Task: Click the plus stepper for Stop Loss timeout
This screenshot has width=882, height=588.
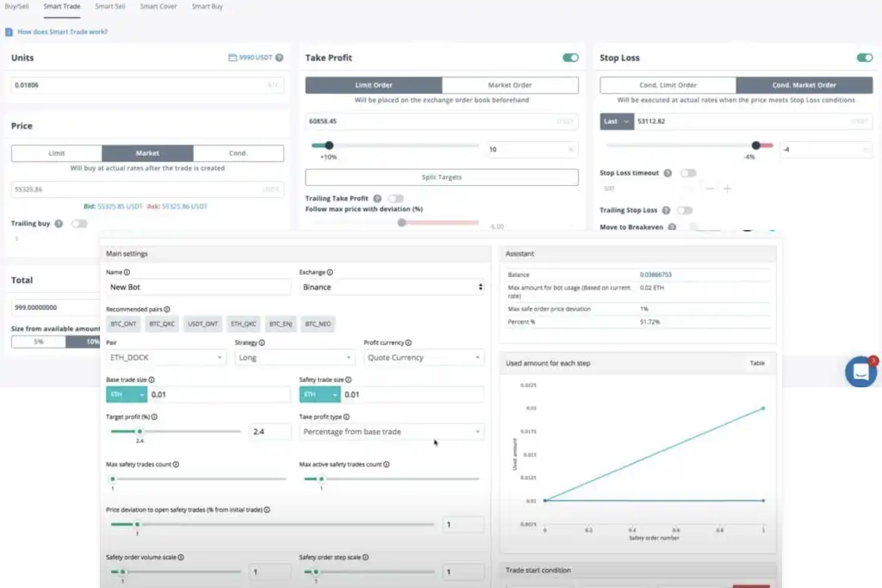Action: 727,189
